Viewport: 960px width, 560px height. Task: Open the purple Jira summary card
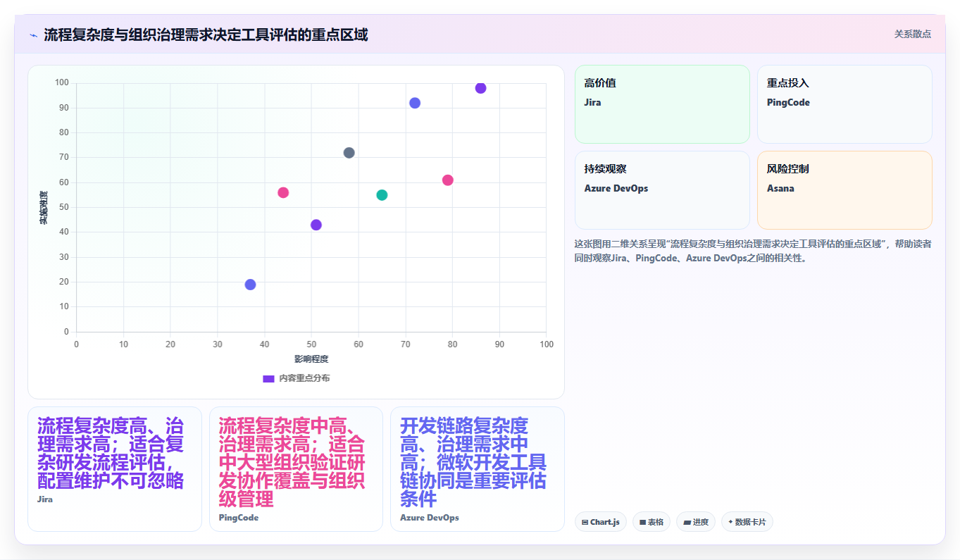[115, 468]
